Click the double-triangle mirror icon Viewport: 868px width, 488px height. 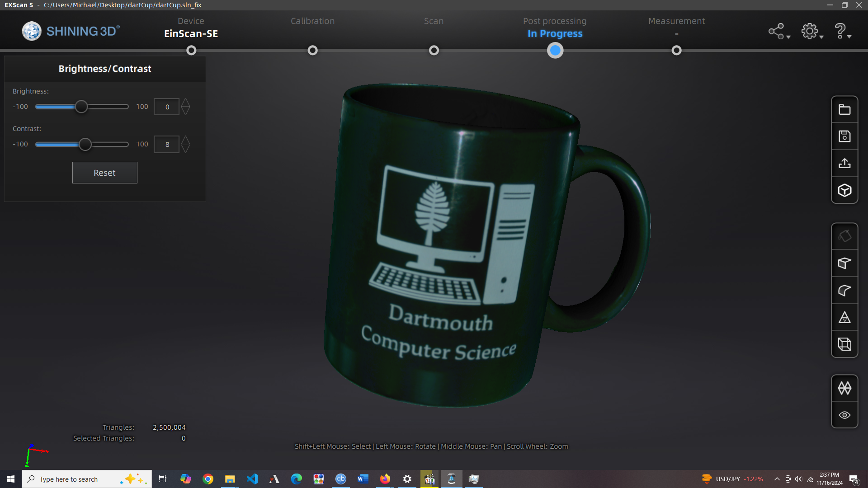[x=844, y=388]
